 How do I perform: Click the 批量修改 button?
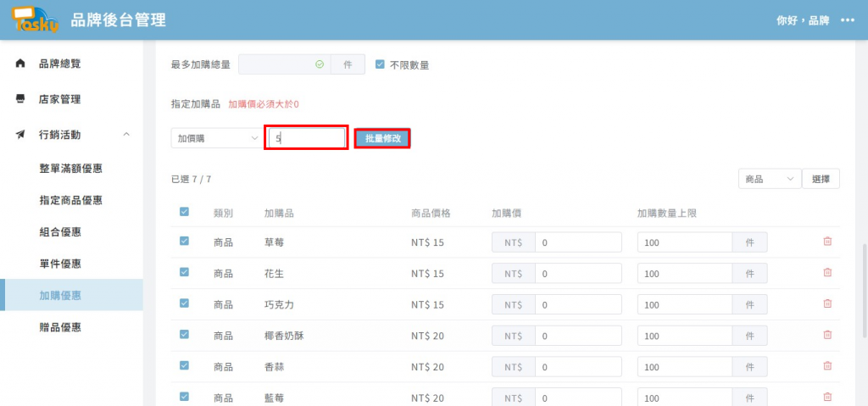(x=382, y=138)
